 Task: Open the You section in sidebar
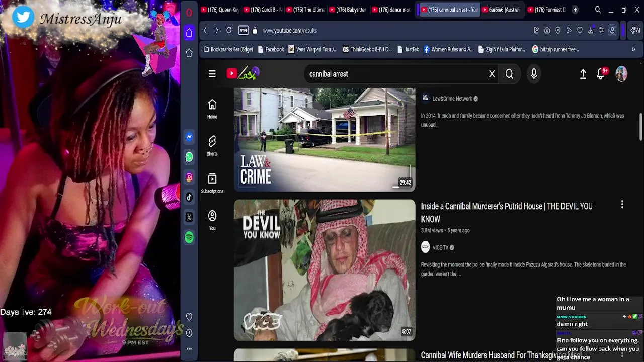coord(212,220)
